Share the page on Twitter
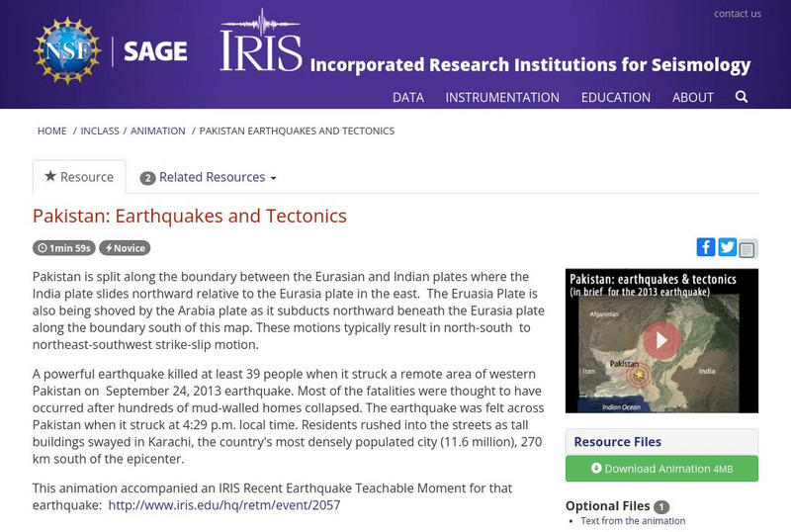Viewport: 791px width, 532px height. pyautogui.click(x=727, y=247)
